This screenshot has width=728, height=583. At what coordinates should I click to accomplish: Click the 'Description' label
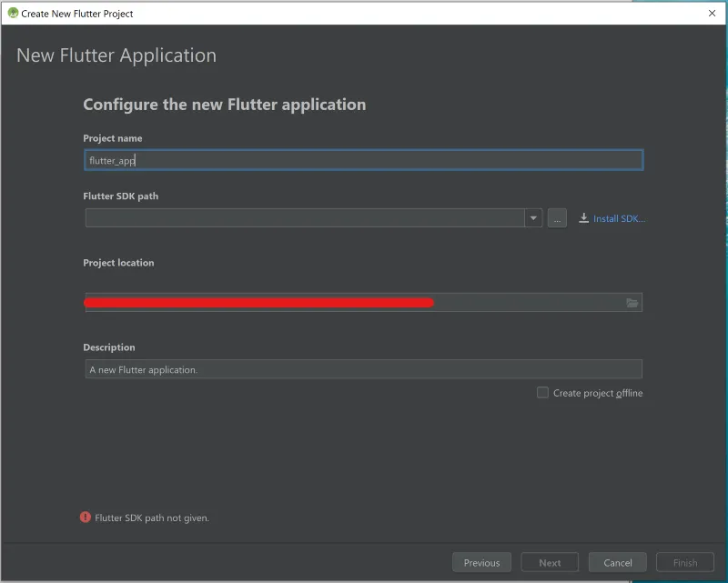tap(109, 347)
